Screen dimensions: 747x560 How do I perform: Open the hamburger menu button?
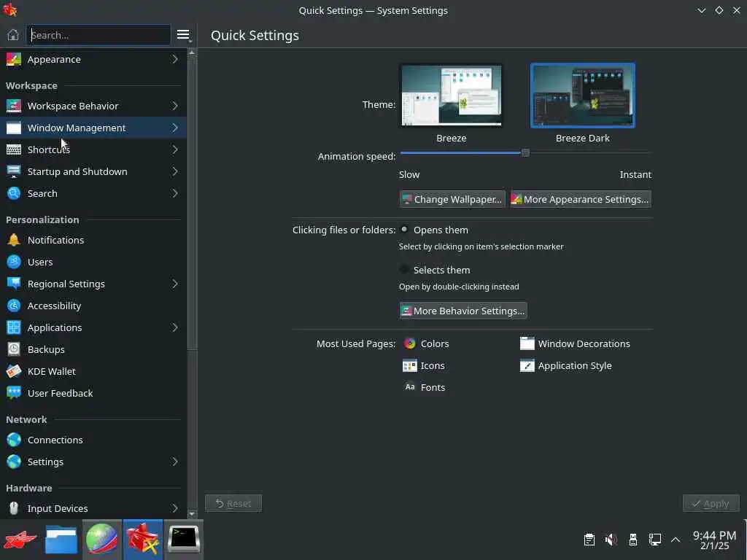[183, 35]
